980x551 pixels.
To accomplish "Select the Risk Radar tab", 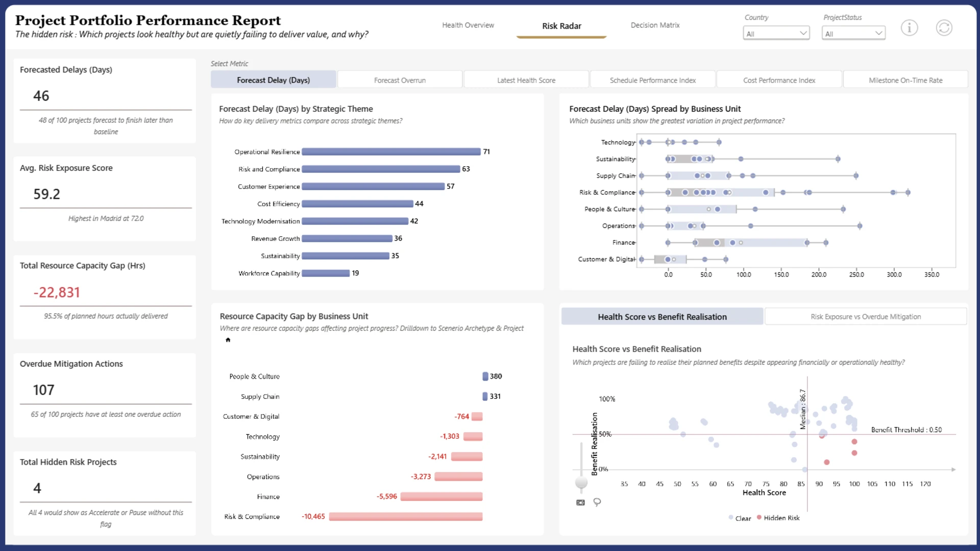I will pyautogui.click(x=561, y=26).
